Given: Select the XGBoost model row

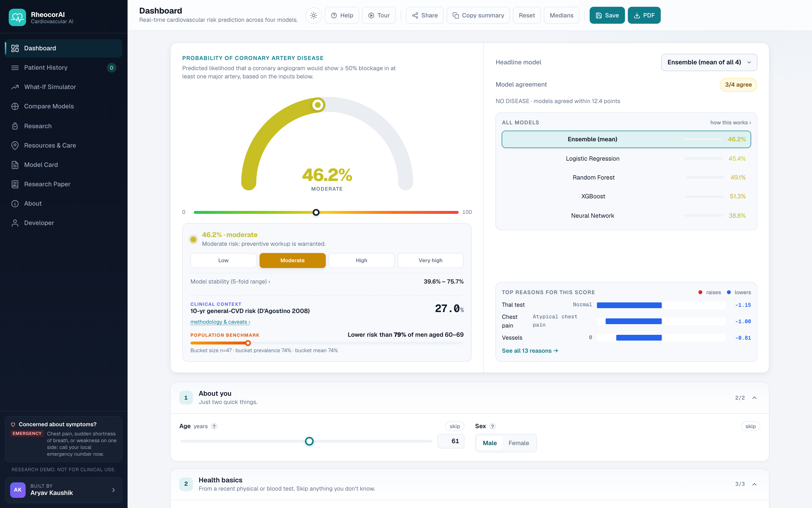Looking at the screenshot, I should pyautogui.click(x=626, y=196).
